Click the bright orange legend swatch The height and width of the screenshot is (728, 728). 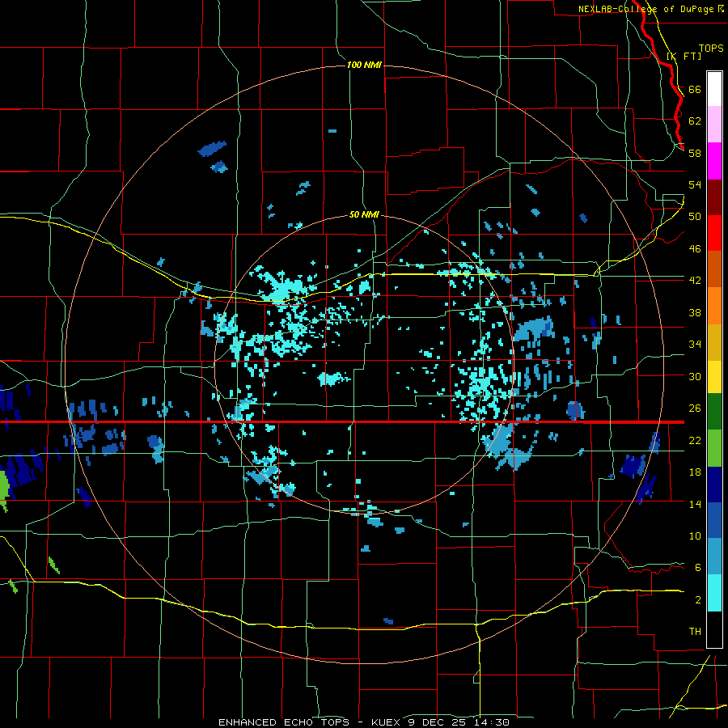coord(714,306)
